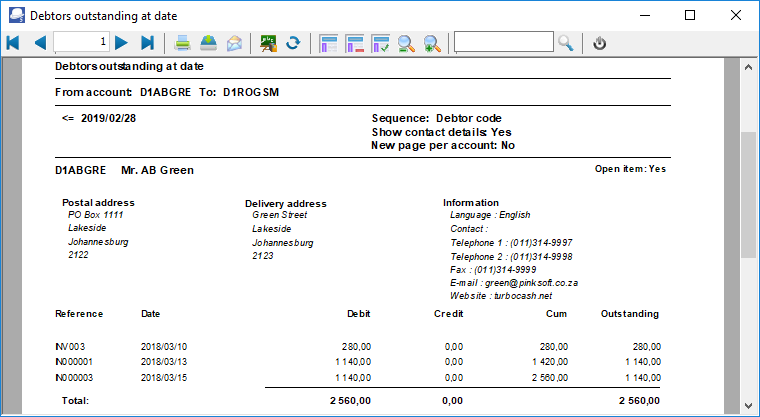The height and width of the screenshot is (417, 760).
Task: Click the page layout icon with checkmark
Action: (x=381, y=43)
